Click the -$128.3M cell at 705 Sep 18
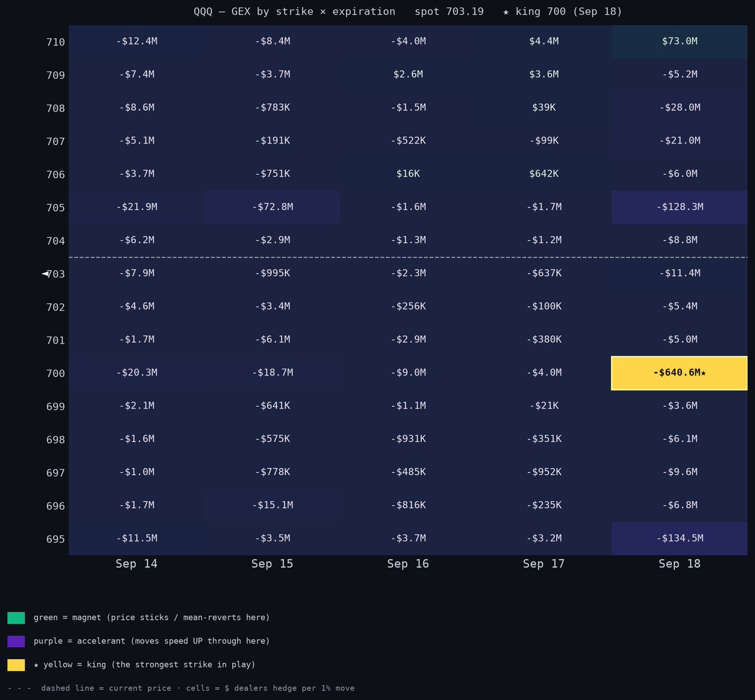The height and width of the screenshot is (700, 755). [679, 207]
